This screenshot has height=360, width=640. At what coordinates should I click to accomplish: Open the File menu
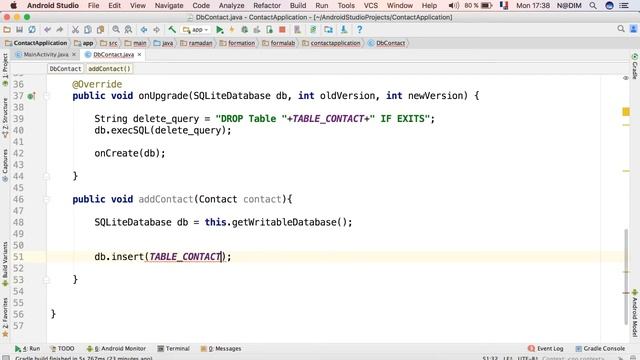[x=93, y=5]
